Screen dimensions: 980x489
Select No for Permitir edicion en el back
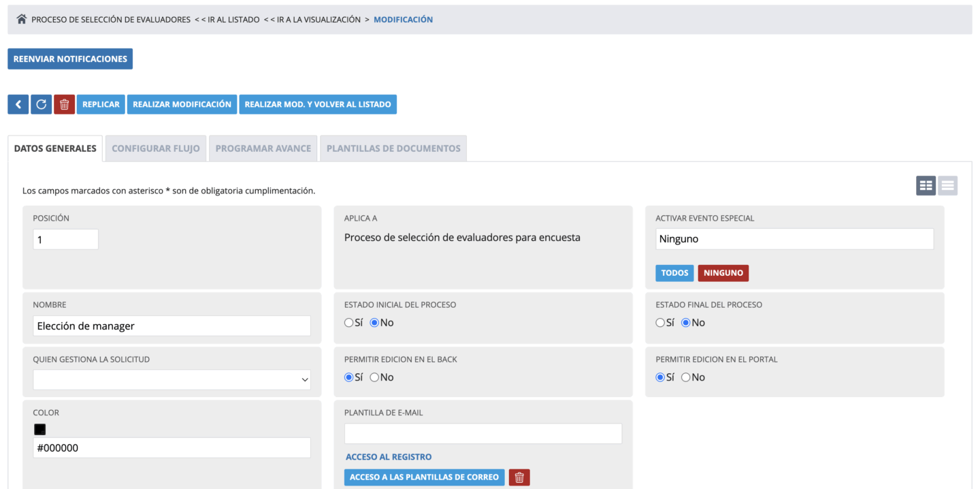374,377
